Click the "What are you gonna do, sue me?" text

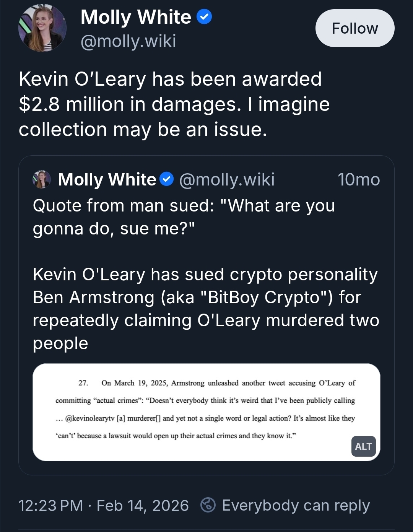(184, 217)
